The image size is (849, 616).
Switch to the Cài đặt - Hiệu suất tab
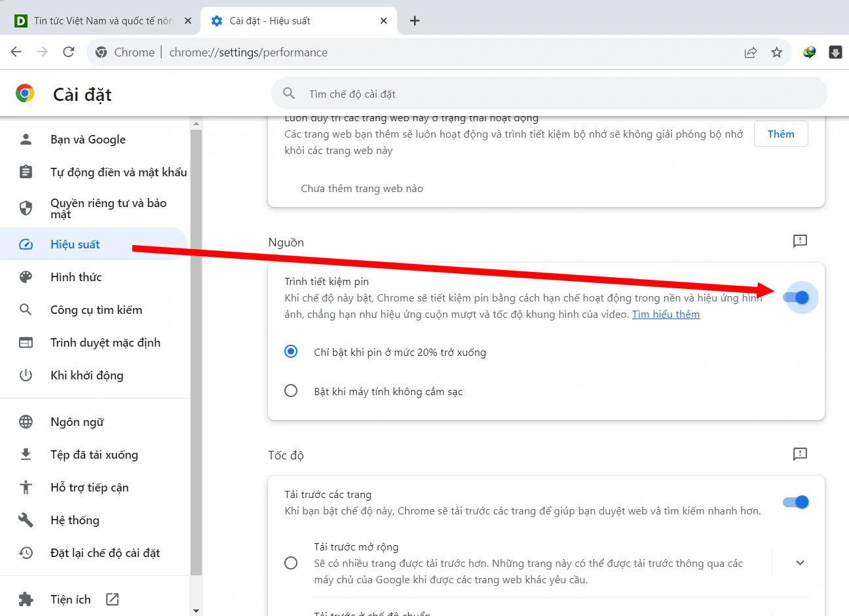click(300, 21)
